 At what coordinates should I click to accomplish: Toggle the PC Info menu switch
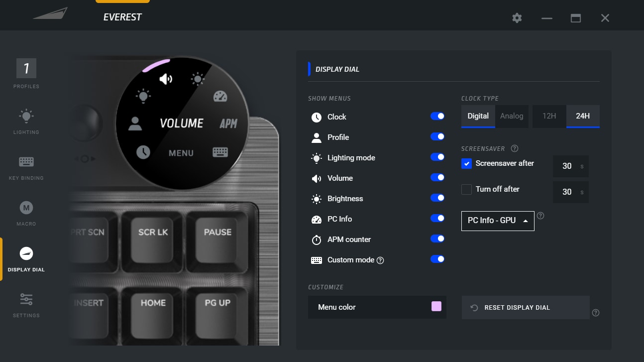[437, 218]
